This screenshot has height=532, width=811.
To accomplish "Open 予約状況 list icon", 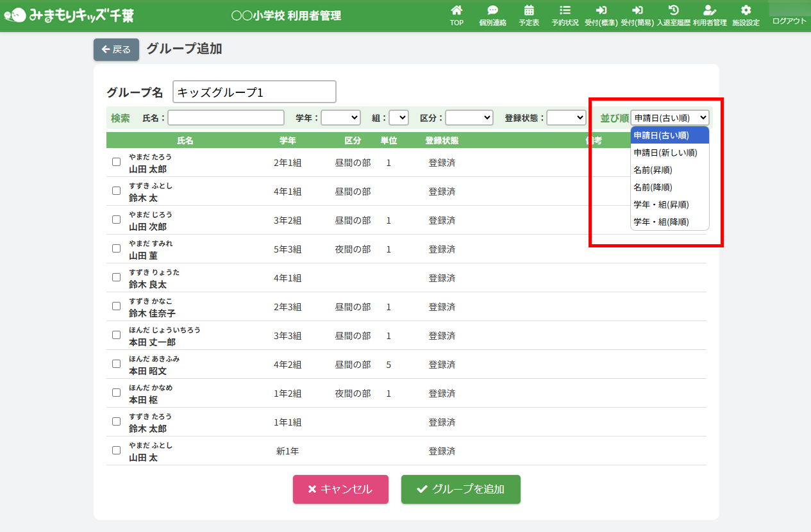I will pos(565,10).
